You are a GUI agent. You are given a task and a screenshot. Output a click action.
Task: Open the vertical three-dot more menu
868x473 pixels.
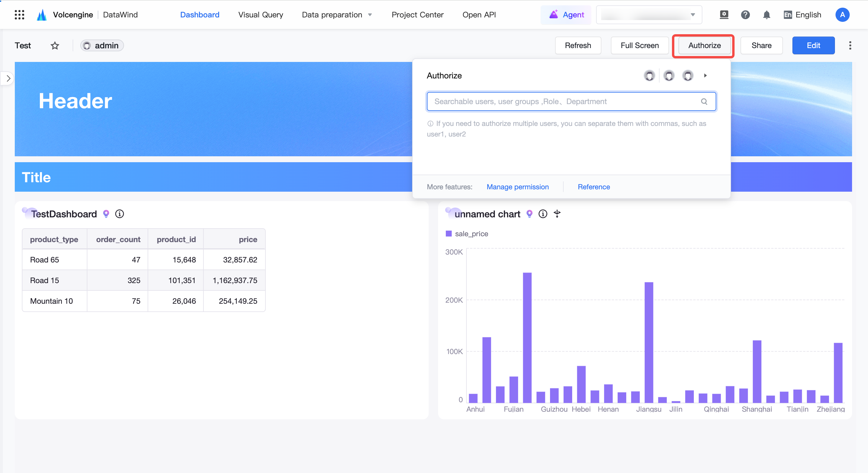click(850, 45)
